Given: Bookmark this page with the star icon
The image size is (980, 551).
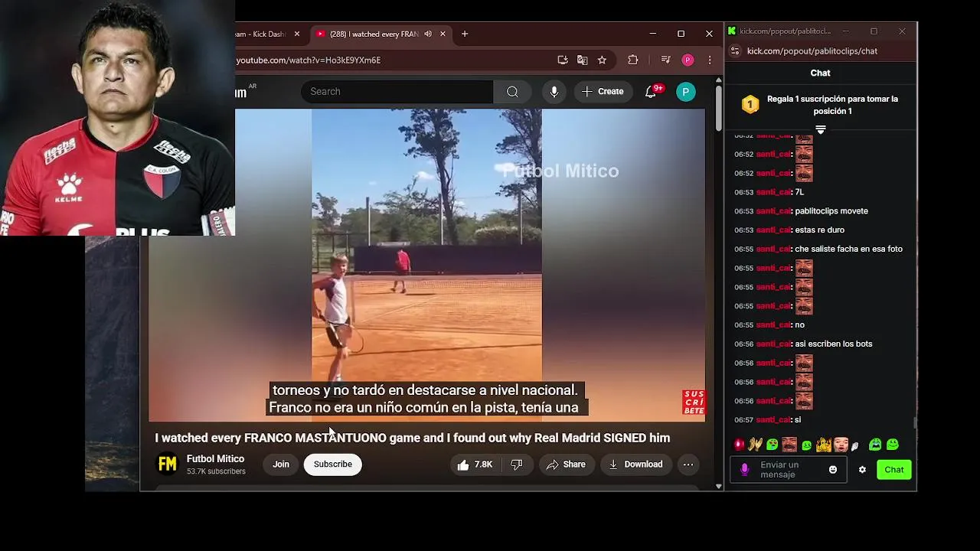Looking at the screenshot, I should coord(603,60).
